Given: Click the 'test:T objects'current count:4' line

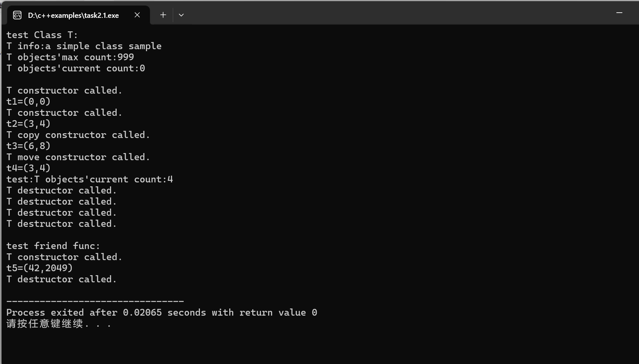Looking at the screenshot, I should (x=90, y=179).
